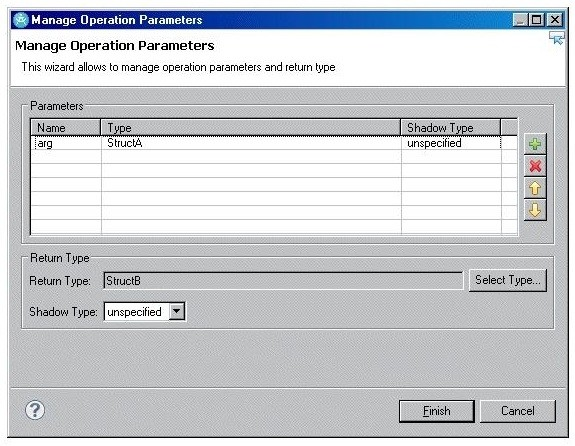575x446 pixels.
Task: Open help via question mark icon
Action: point(35,410)
